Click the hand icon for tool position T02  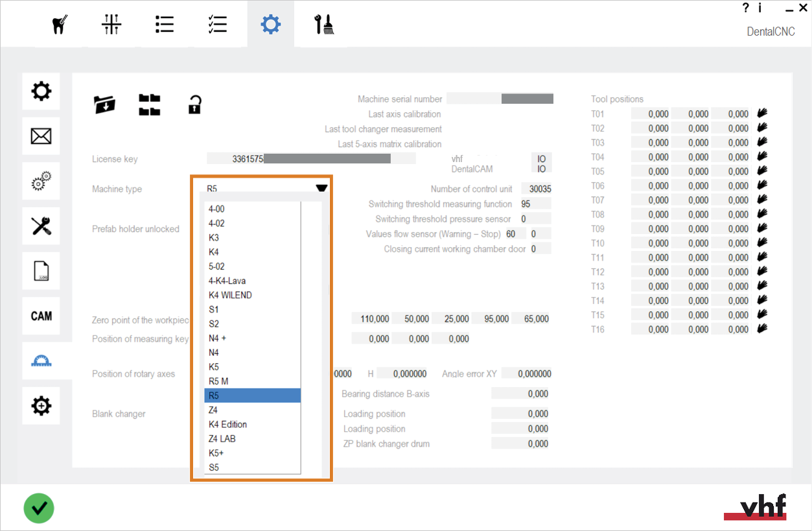pyautogui.click(x=762, y=128)
